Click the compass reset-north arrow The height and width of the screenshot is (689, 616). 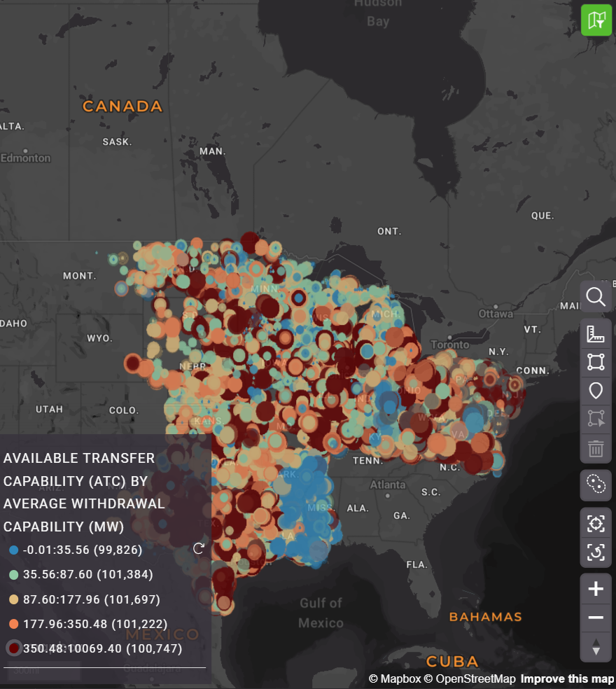[596, 647]
